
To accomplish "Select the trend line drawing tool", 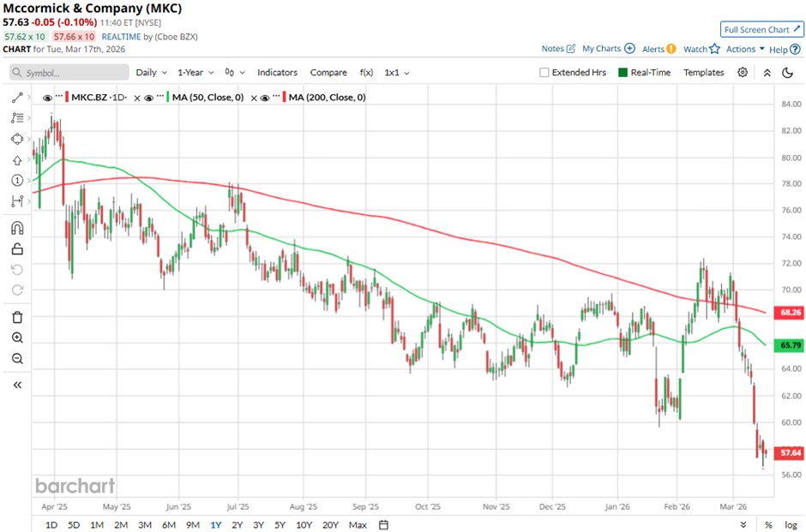I will click(17, 98).
